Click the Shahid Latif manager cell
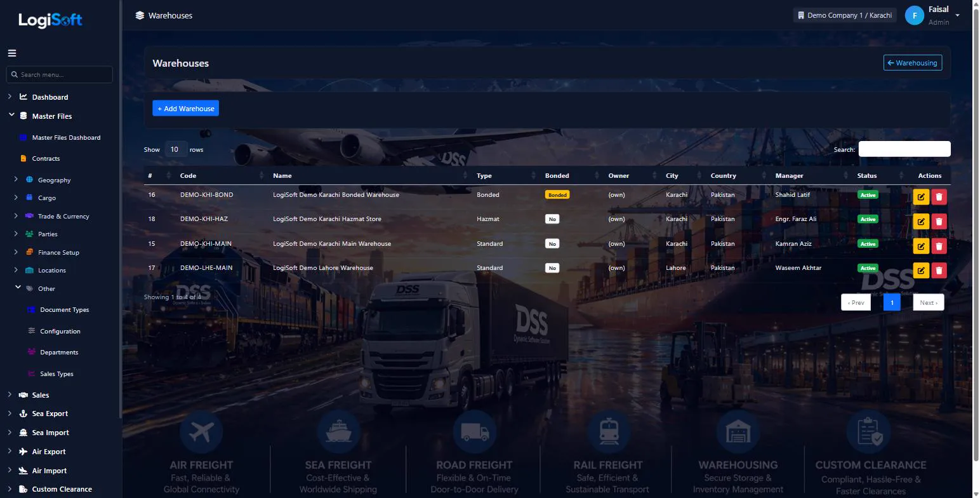The image size is (980, 498). [793, 194]
